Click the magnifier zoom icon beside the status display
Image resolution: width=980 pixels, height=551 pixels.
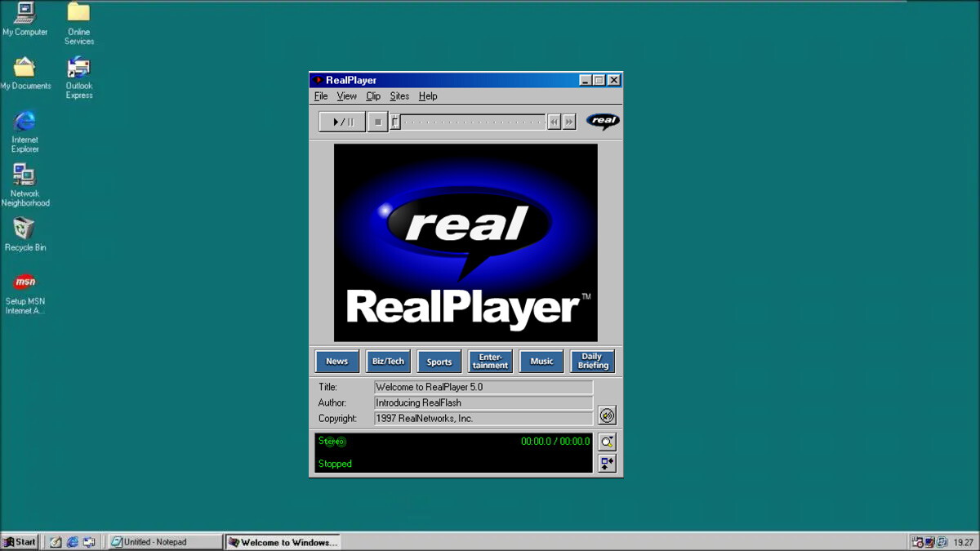pos(607,442)
